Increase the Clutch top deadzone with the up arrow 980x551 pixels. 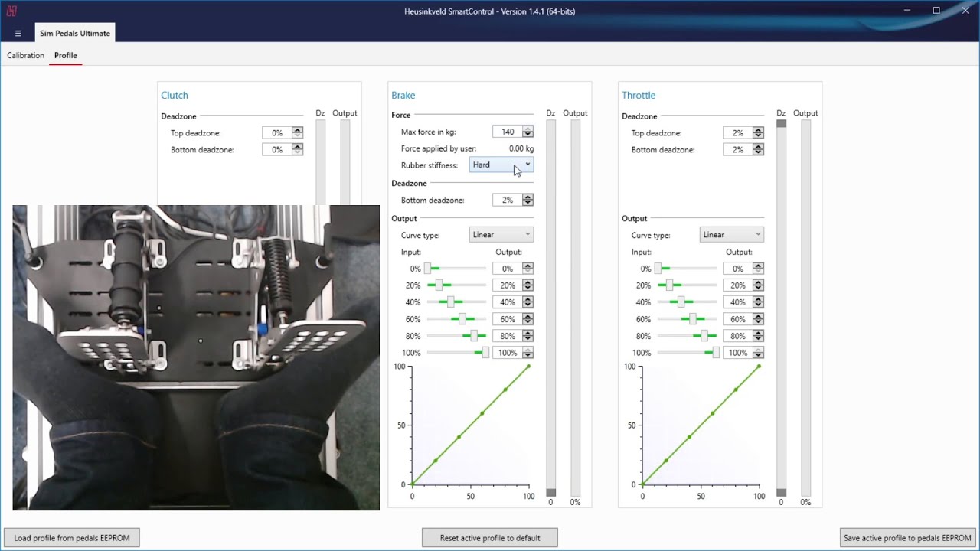[297, 129]
